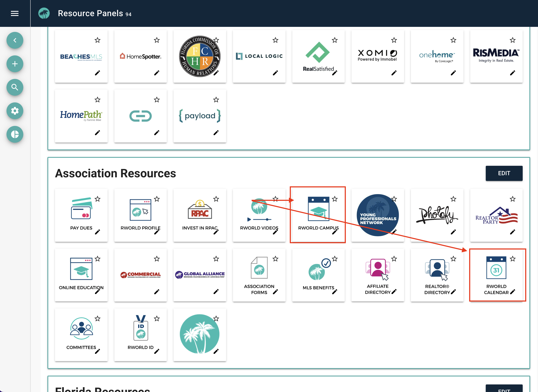Image resolution: width=538 pixels, height=392 pixels.
Task: Edit the link icon panel pencil
Action: tap(157, 133)
